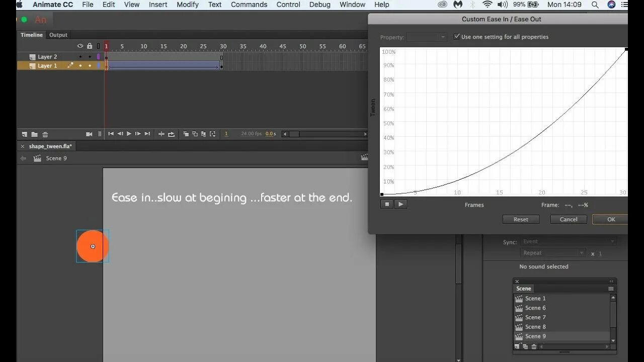Open Spotlight search in the macOS menu bar

click(595, 5)
